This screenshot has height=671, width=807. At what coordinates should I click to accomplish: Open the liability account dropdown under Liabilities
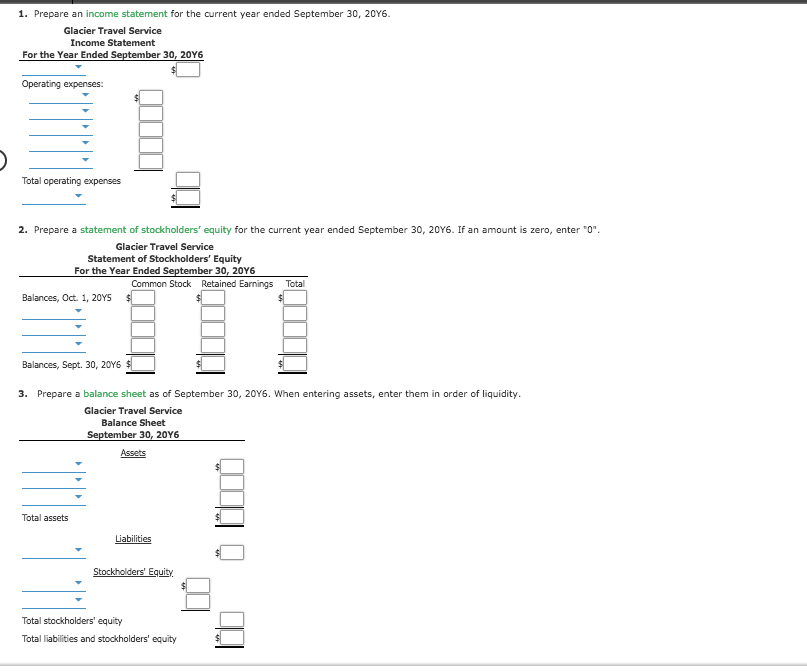[54, 552]
